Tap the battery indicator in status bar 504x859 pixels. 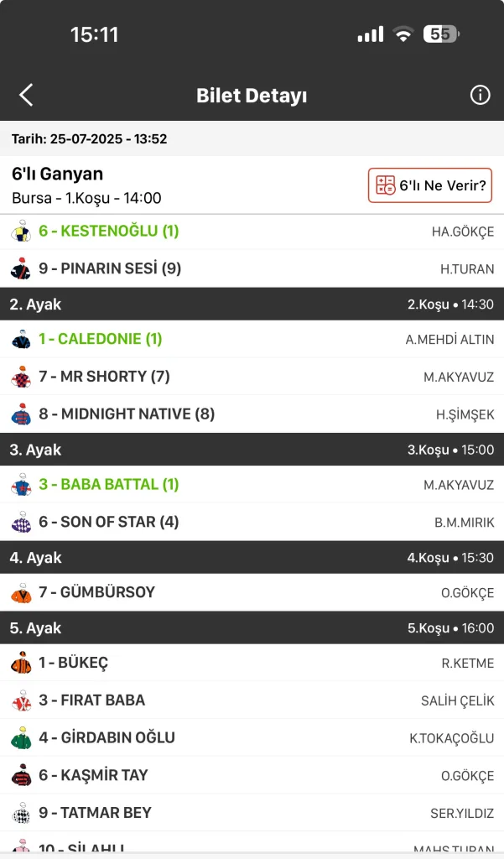tap(441, 34)
